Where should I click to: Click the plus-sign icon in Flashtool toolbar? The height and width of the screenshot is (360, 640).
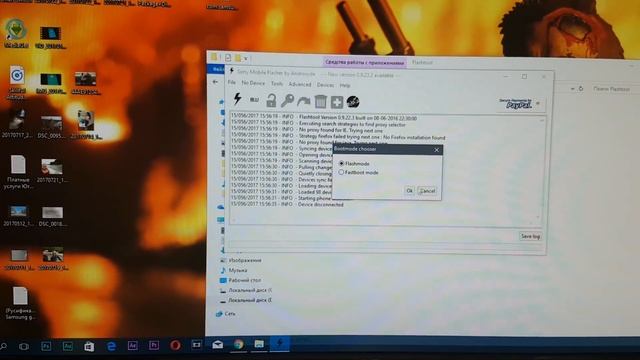tap(337, 102)
